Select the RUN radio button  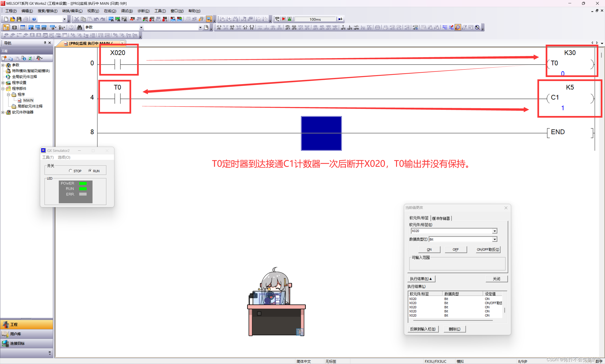click(x=90, y=171)
